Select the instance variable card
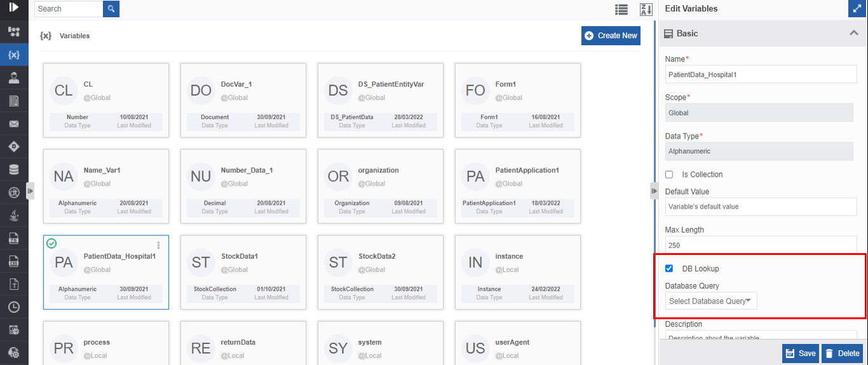Image resolution: width=868 pixels, height=365 pixels. [518, 272]
